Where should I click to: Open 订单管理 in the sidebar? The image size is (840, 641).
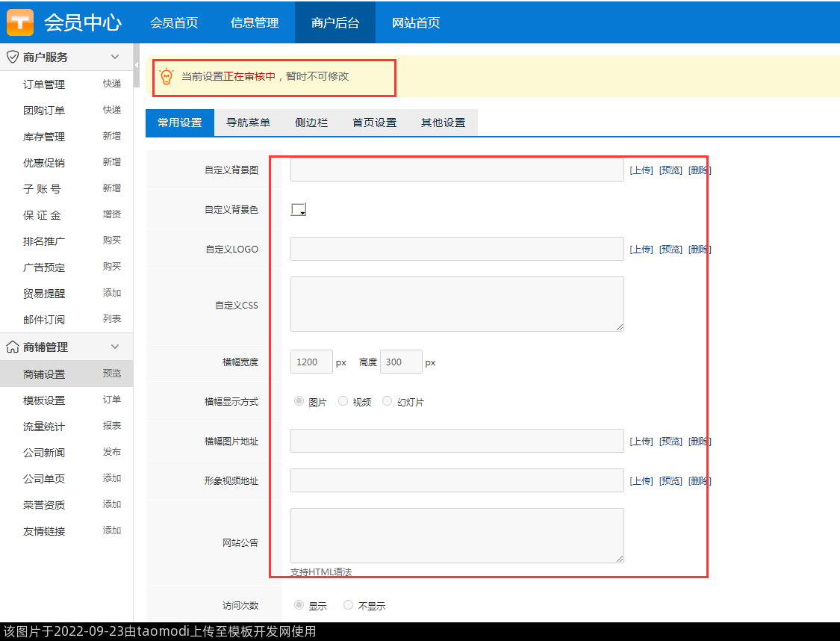(44, 84)
